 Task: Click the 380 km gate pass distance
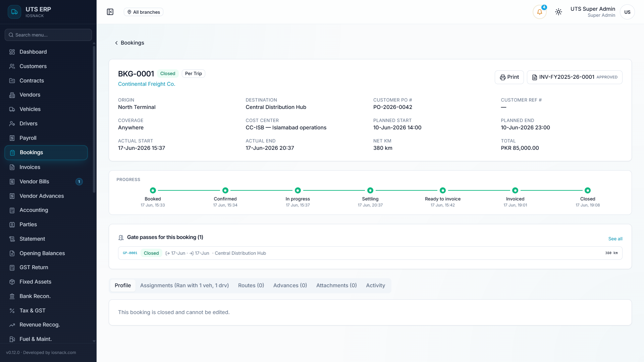611,253
